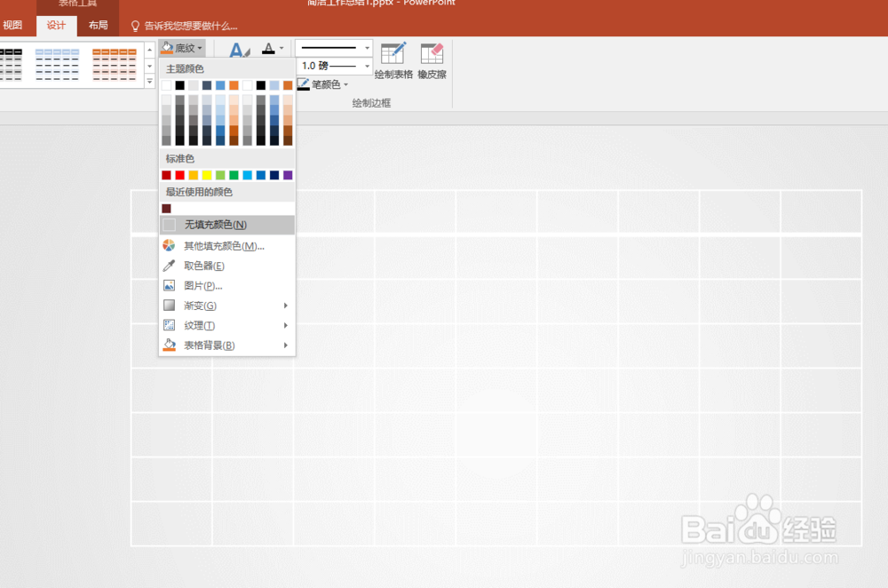Pick the light blue standard color swatch
This screenshot has width=888, height=588.
click(x=248, y=175)
